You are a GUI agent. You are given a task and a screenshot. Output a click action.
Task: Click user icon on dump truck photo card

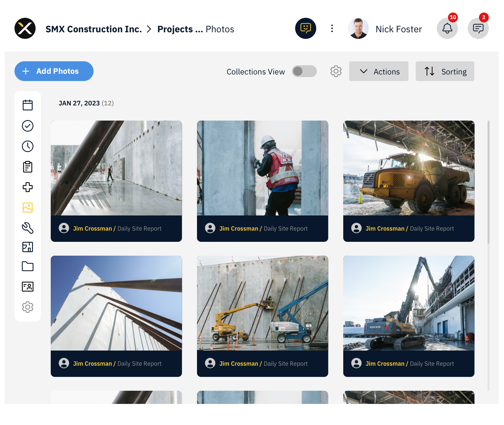(356, 228)
